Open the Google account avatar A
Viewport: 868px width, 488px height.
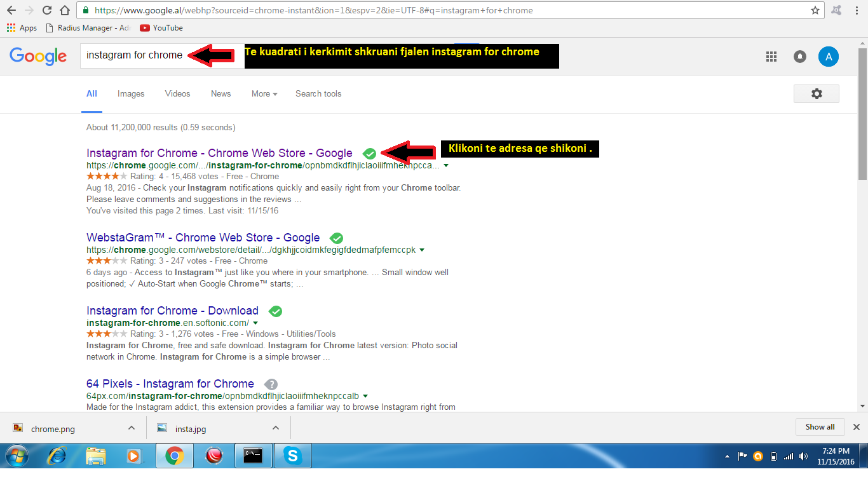tap(829, 57)
